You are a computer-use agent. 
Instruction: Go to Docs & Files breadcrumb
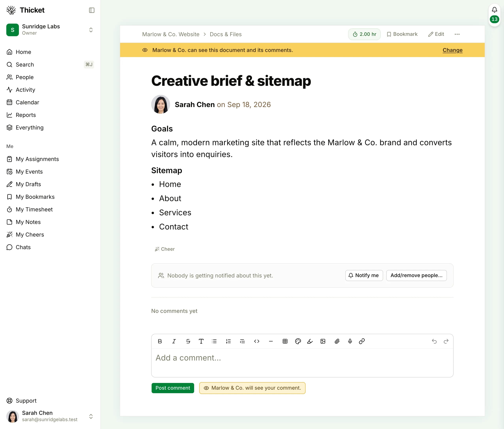click(225, 34)
